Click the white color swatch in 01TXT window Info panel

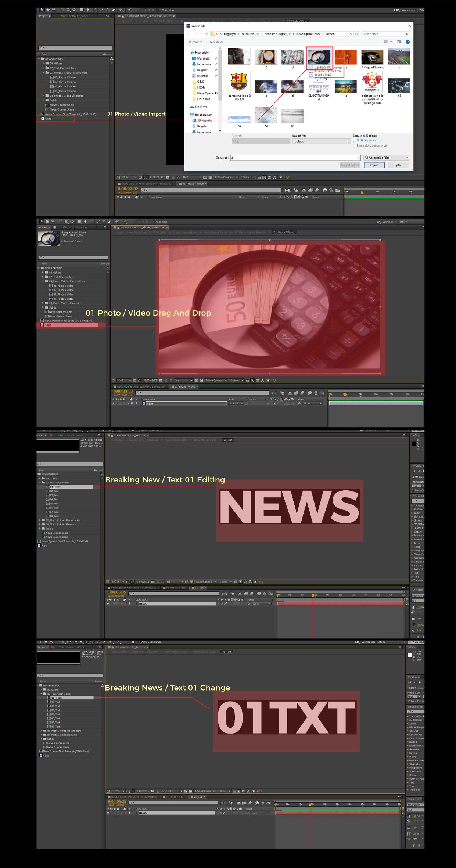[x=410, y=655]
